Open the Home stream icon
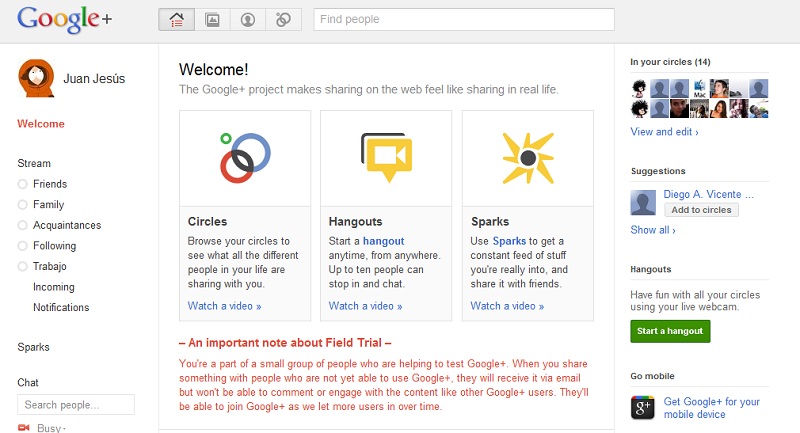This screenshot has width=800, height=433. click(x=177, y=20)
